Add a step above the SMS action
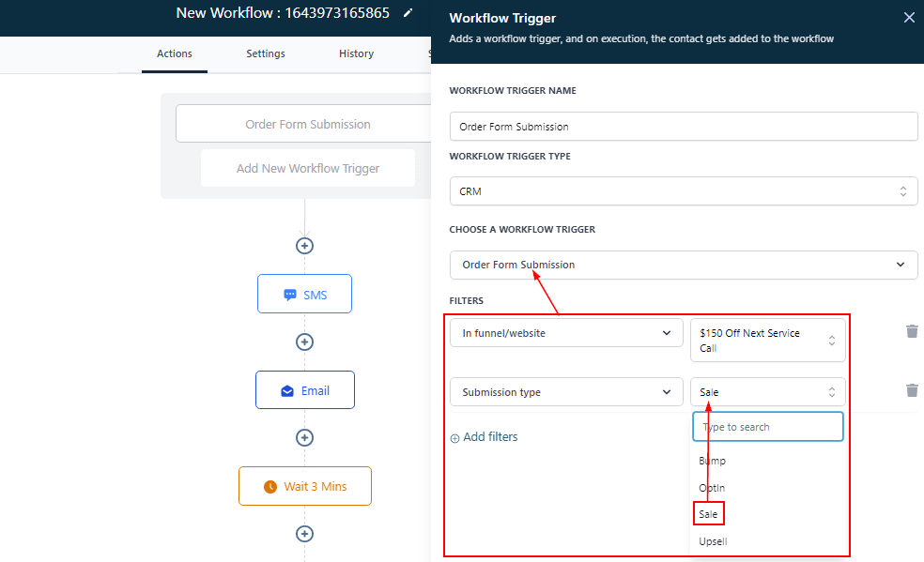Image resolution: width=924 pixels, height=562 pixels. tap(304, 246)
